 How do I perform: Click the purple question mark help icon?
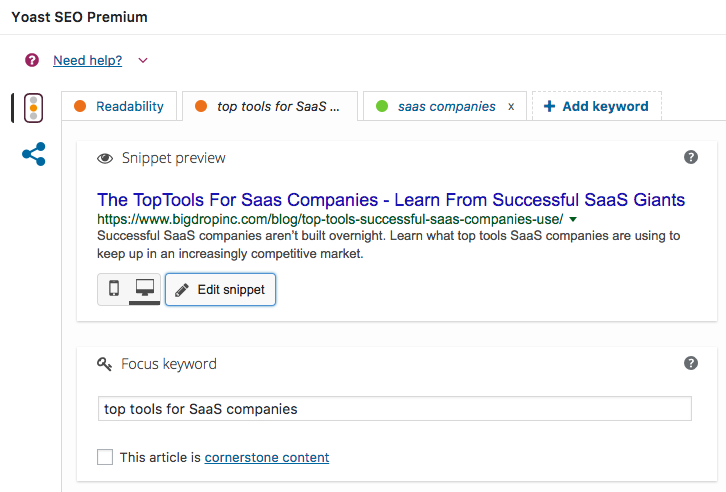point(32,60)
